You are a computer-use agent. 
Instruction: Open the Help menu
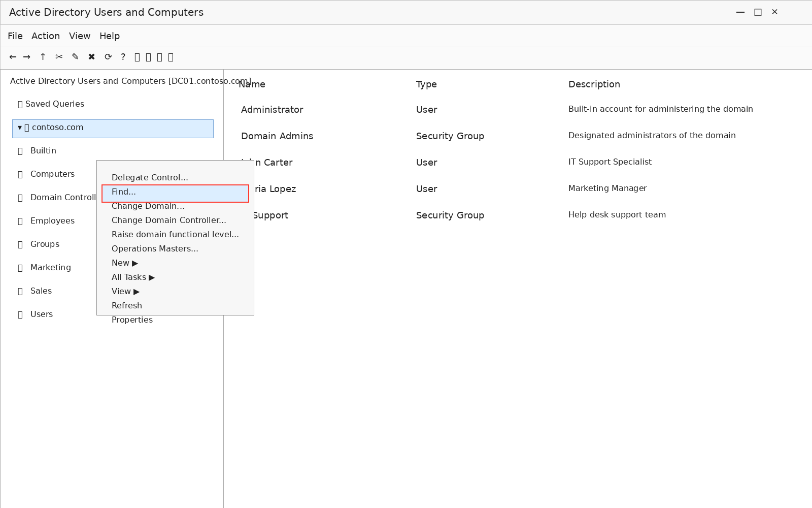110,36
